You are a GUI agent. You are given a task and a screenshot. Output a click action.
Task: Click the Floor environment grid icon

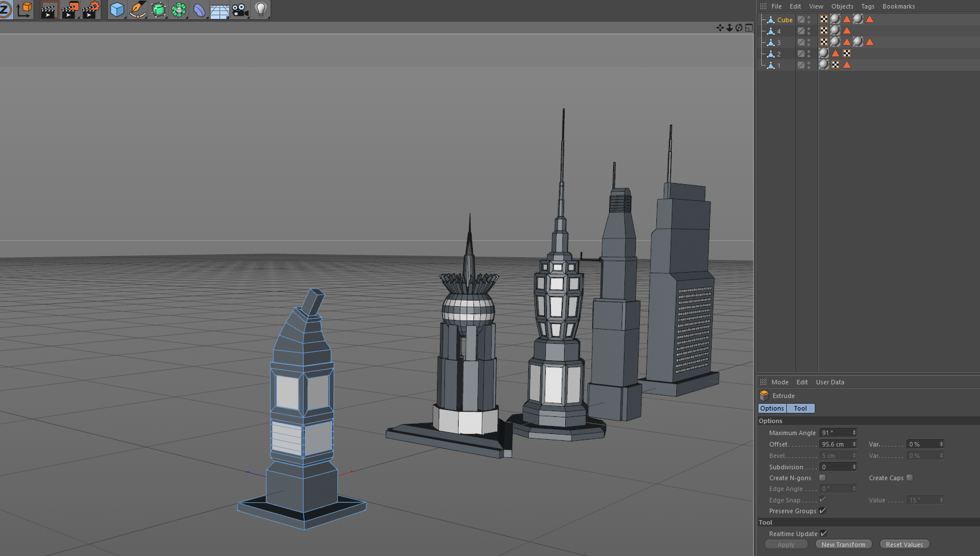(x=220, y=10)
